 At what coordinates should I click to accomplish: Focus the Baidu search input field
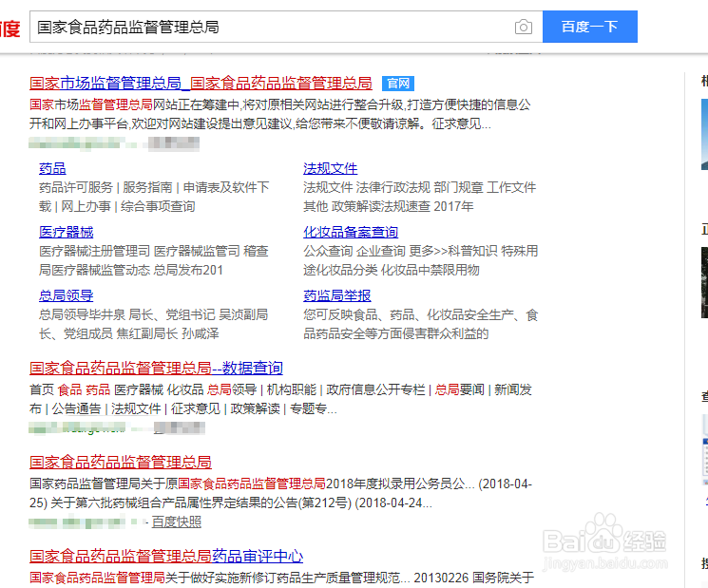pos(286,27)
